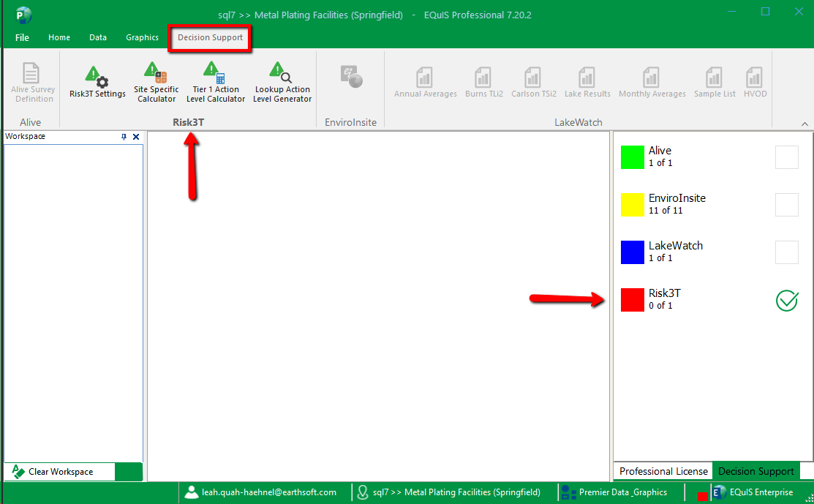Image resolution: width=814 pixels, height=504 pixels.
Task: Open Tier 1 Action Level Calculator
Action: pos(216,82)
